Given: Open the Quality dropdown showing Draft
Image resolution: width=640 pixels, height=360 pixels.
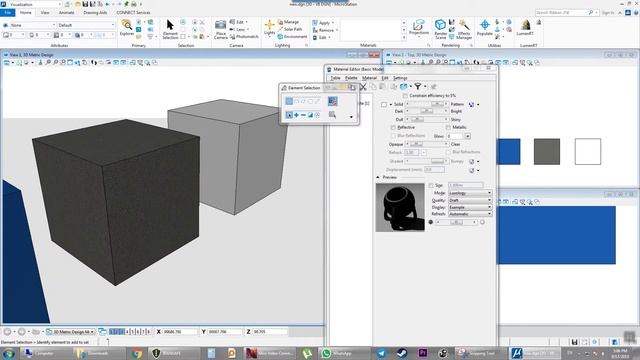Looking at the screenshot, I should [x=470, y=200].
